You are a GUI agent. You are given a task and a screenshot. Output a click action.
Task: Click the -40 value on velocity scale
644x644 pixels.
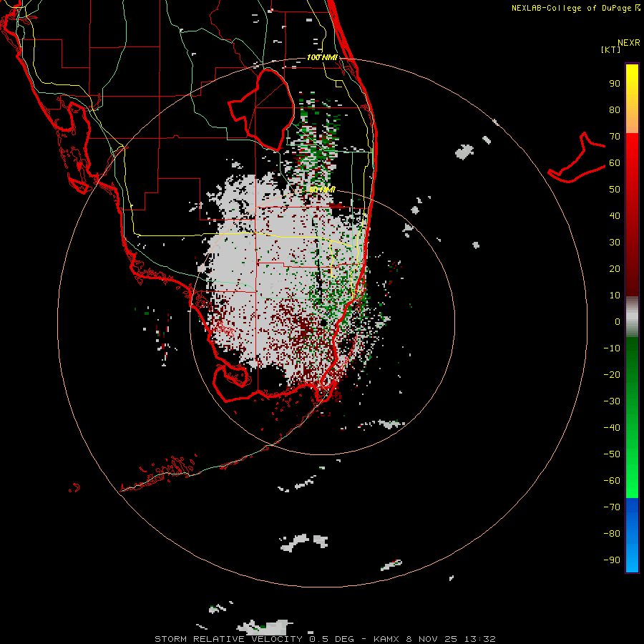point(612,428)
